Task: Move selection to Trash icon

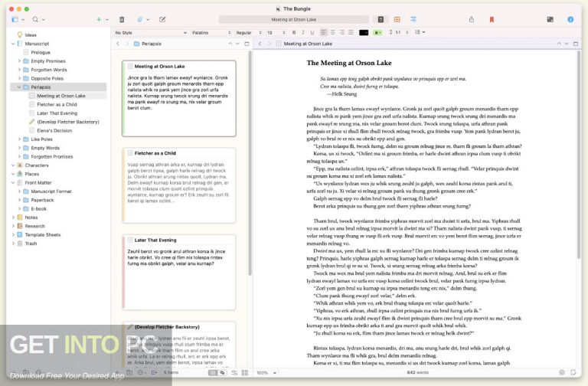Action: pyautogui.click(x=122, y=19)
